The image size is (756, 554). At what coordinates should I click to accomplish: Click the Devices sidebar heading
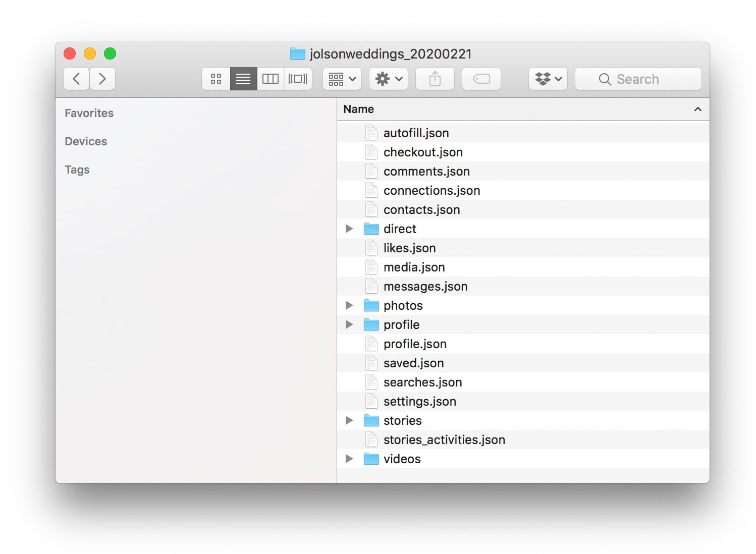(86, 141)
